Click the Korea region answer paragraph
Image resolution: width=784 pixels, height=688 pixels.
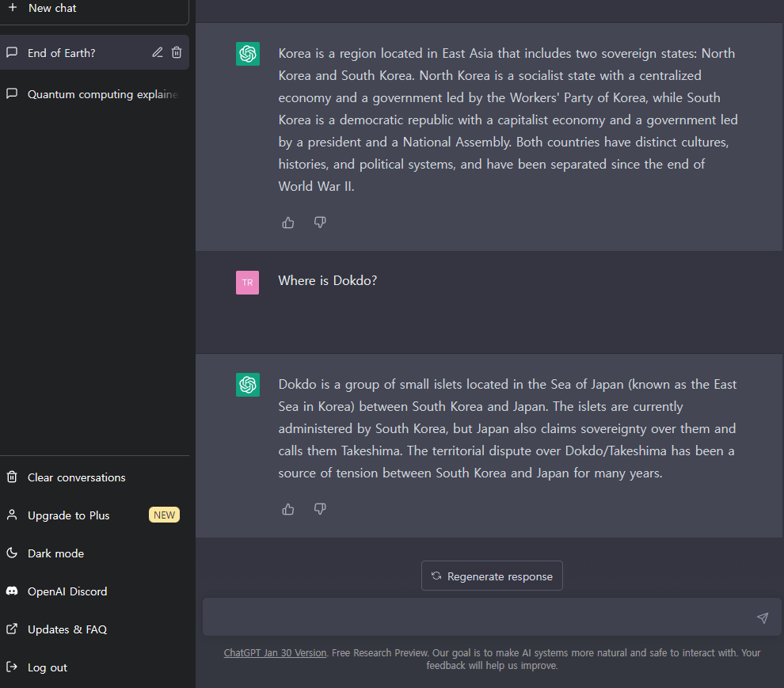coord(508,120)
